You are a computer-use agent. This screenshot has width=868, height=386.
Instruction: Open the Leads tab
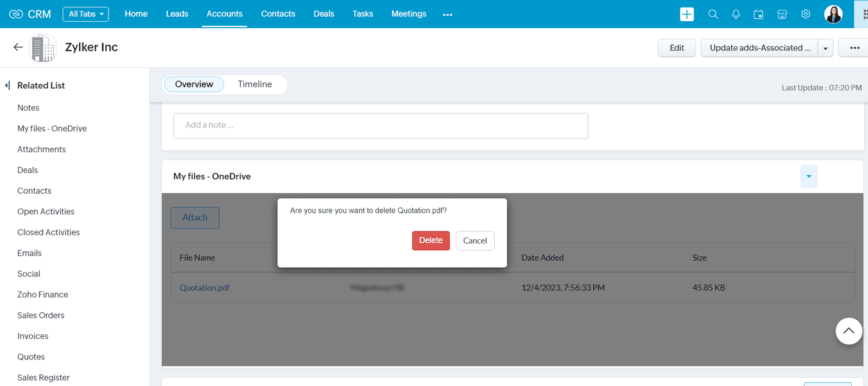tap(177, 14)
